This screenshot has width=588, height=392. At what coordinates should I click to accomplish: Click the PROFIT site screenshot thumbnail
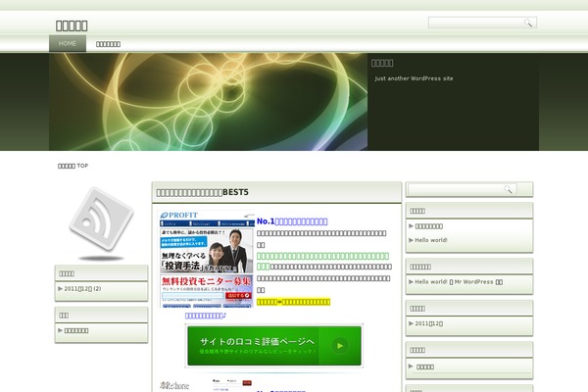point(207,259)
